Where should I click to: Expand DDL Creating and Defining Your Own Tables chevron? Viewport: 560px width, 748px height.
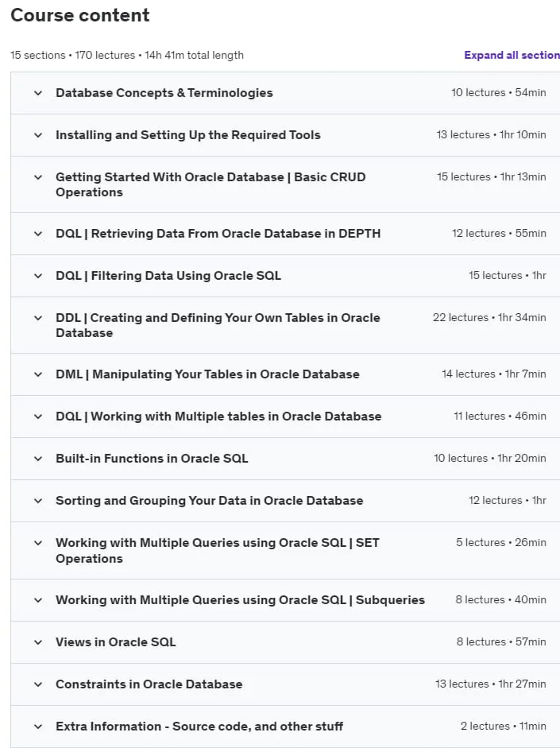[38, 318]
